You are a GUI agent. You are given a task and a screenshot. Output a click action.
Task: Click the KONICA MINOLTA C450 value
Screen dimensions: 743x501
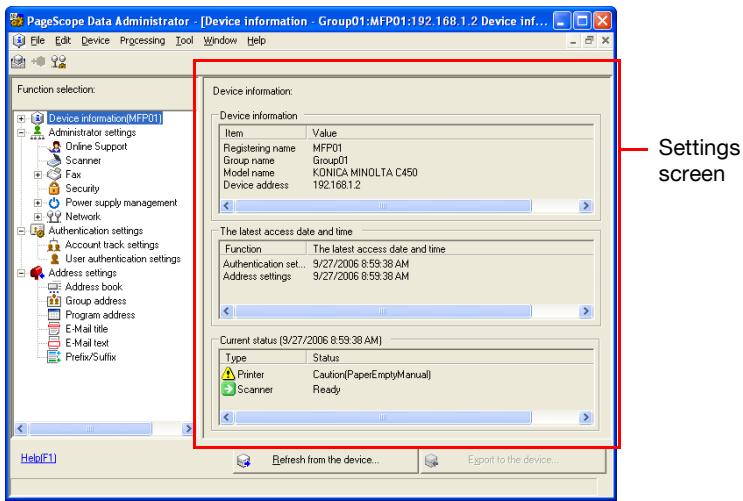point(365,173)
